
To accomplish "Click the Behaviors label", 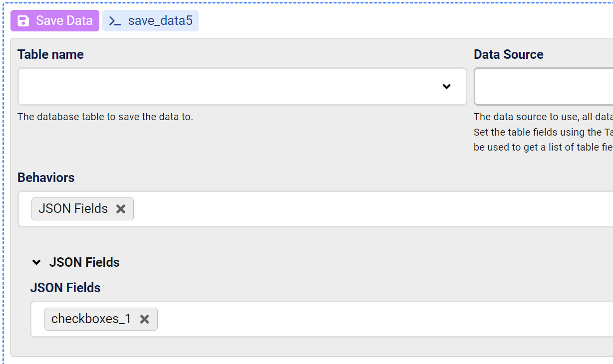I will coord(46,178).
